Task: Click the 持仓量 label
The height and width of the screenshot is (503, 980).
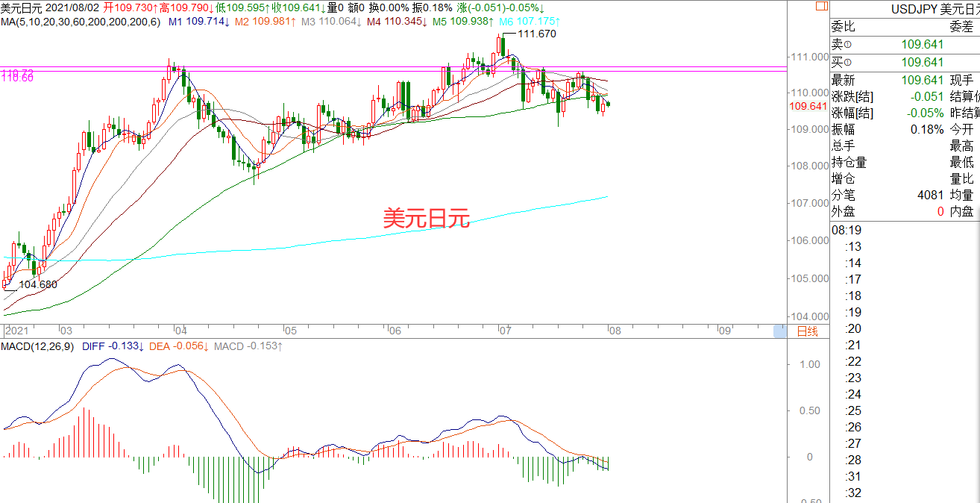Action: pyautogui.click(x=849, y=163)
